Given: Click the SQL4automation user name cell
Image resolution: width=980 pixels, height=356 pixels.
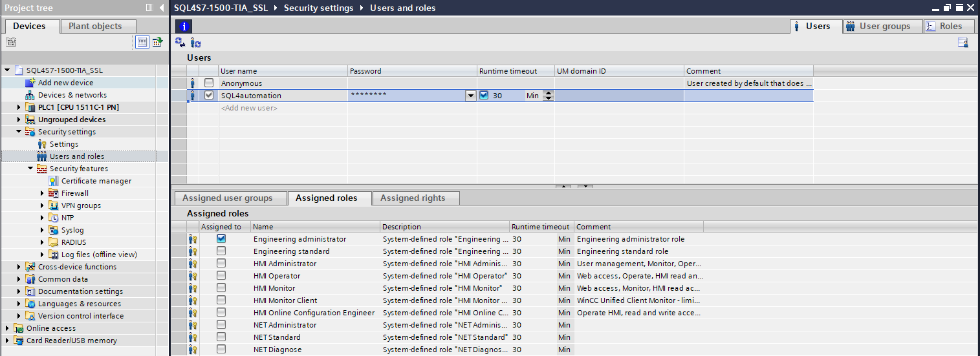Looking at the screenshot, I should pos(283,96).
